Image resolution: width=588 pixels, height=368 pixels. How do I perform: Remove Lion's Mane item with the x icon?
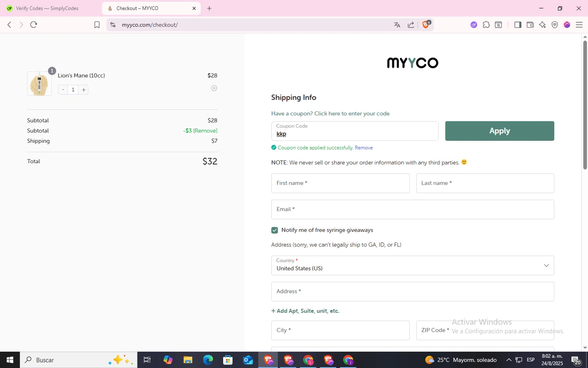pyautogui.click(x=214, y=88)
